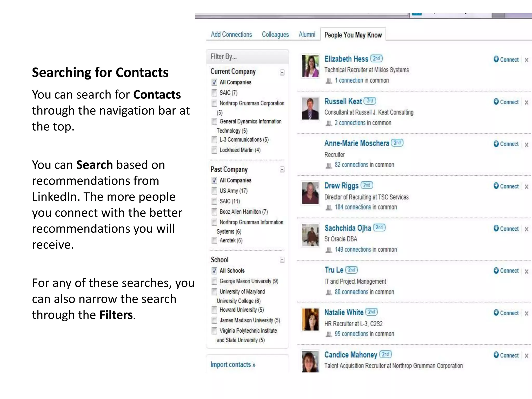Viewport: 532px width, 399px height.
Task: Select the People You May Know tab
Action: pyautogui.click(x=353, y=35)
